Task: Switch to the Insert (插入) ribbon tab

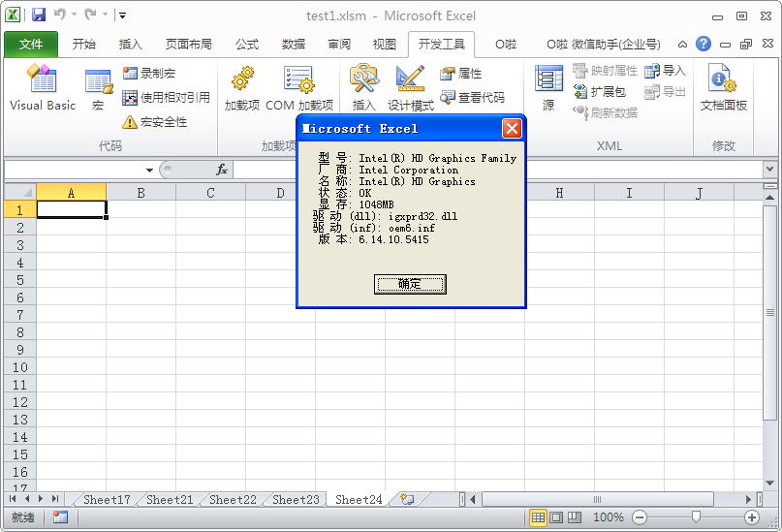Action: pos(130,45)
